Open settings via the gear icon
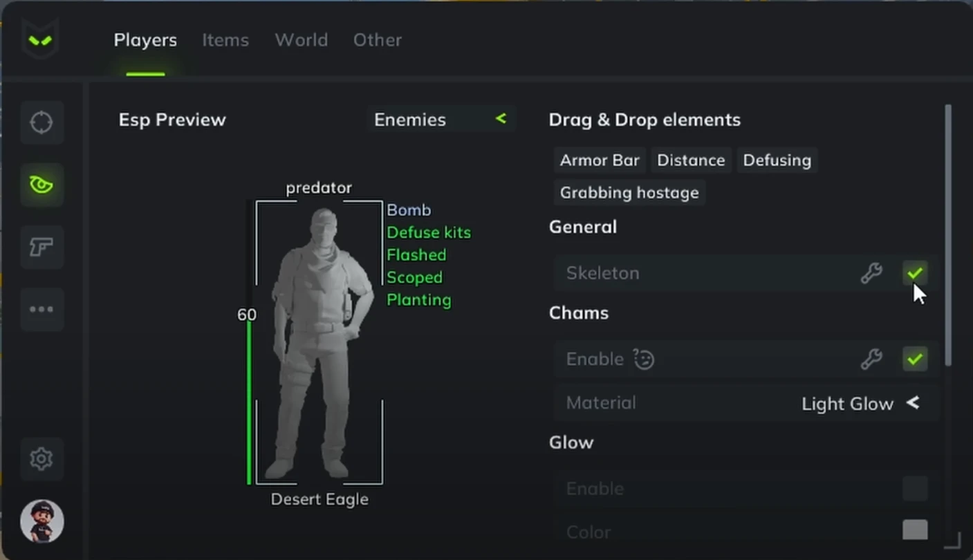This screenshot has height=560, width=973. (x=41, y=458)
